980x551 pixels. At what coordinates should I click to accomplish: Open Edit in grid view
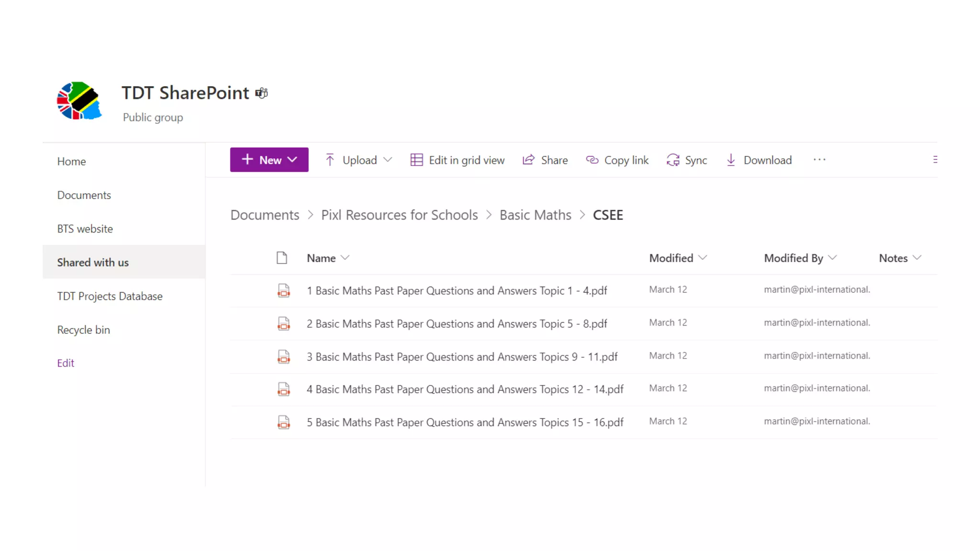(x=457, y=160)
